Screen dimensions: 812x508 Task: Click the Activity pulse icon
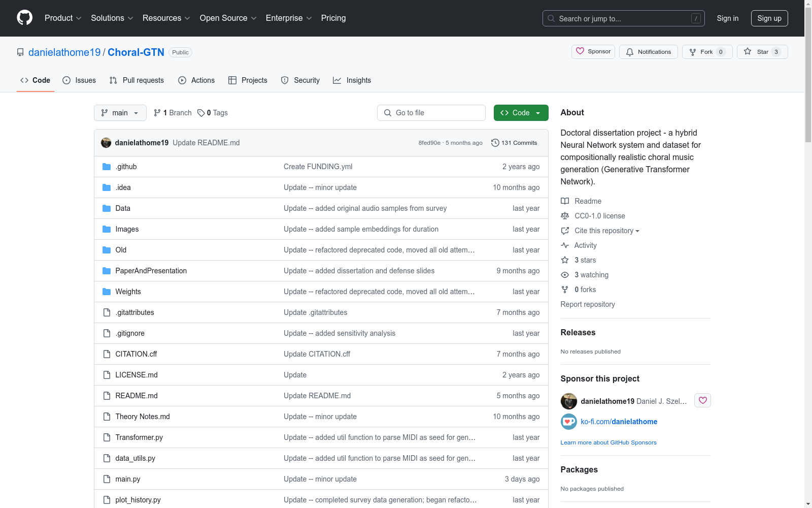tap(565, 245)
